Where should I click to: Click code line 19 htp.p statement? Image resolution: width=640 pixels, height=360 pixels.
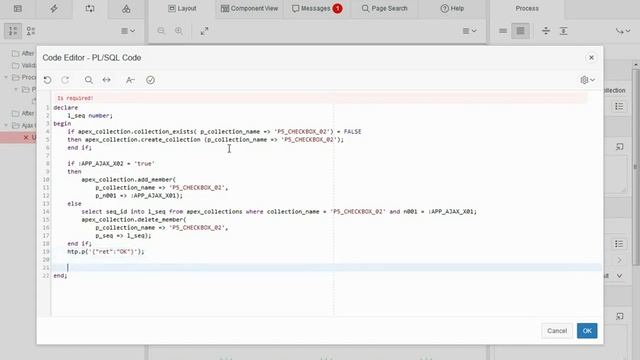[x=106, y=251]
